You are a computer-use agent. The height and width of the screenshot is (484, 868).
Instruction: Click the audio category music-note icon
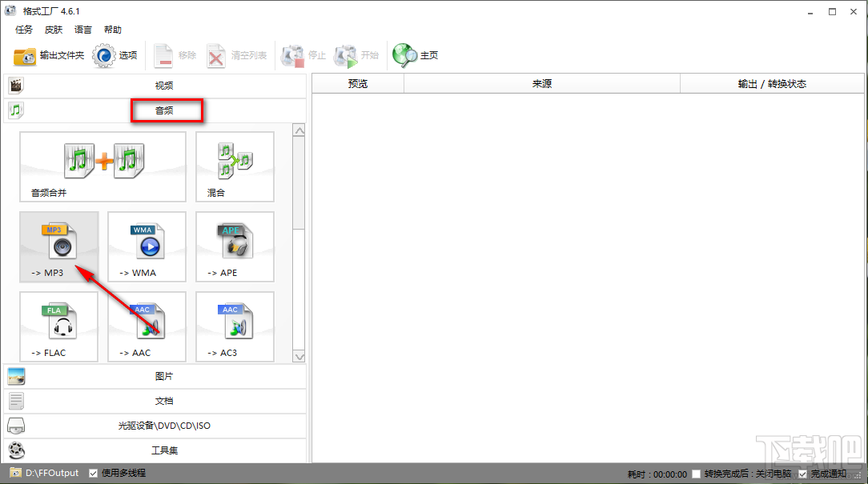16,110
